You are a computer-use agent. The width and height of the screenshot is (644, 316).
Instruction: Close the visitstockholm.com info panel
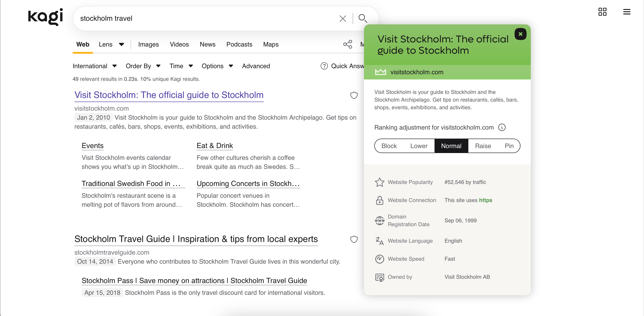point(520,34)
